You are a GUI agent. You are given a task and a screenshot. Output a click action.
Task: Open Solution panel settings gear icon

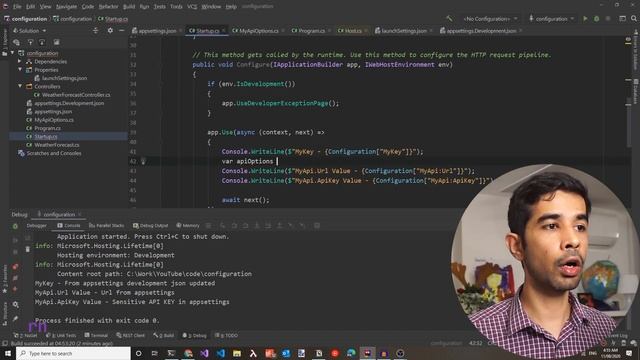110,31
